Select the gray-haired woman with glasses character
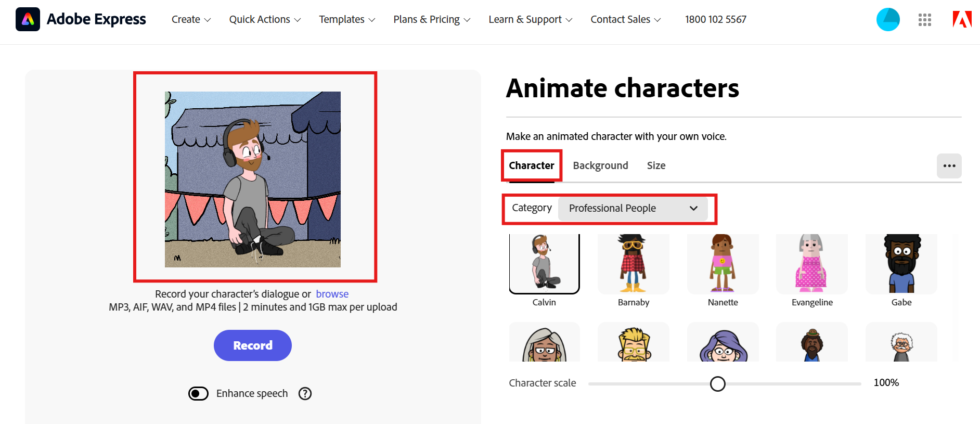The image size is (980, 424). click(544, 342)
